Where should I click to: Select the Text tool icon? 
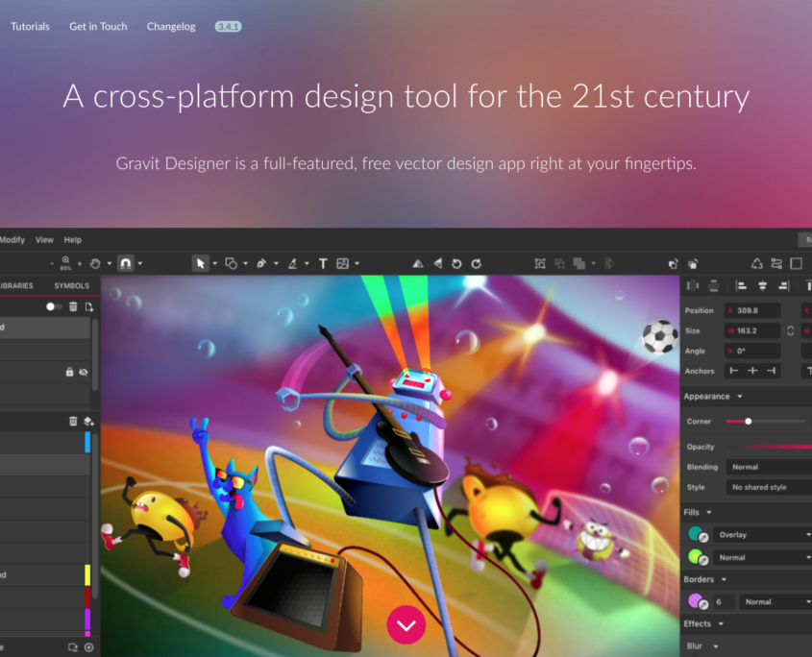[323, 263]
